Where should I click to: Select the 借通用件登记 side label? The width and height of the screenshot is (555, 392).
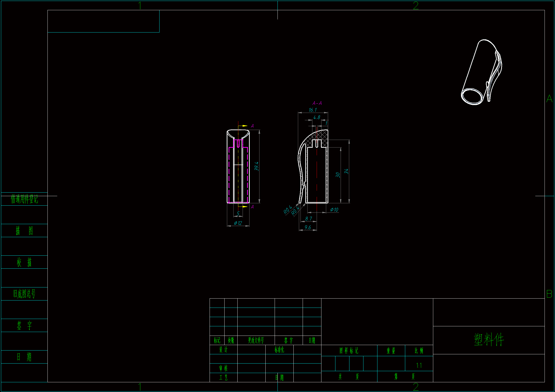(24, 199)
